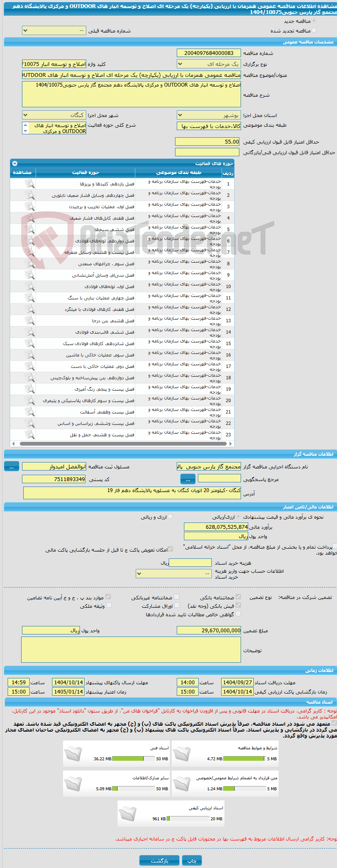The height and width of the screenshot is (868, 337).
Task: Open view icon for activity row 15
Action: (29, 343)
